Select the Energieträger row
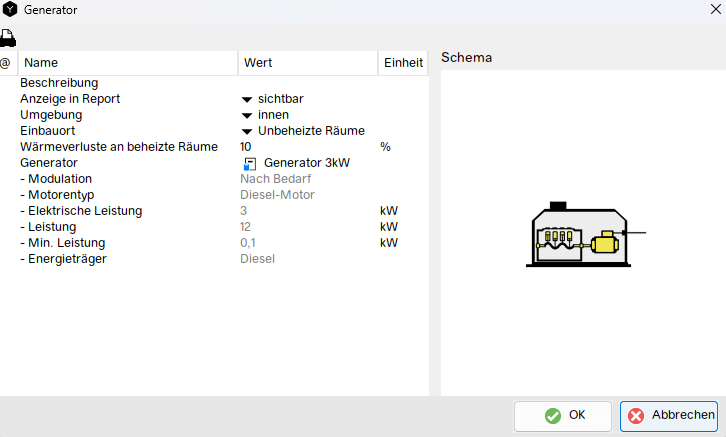Image resolution: width=726 pixels, height=437 pixels. [64, 259]
